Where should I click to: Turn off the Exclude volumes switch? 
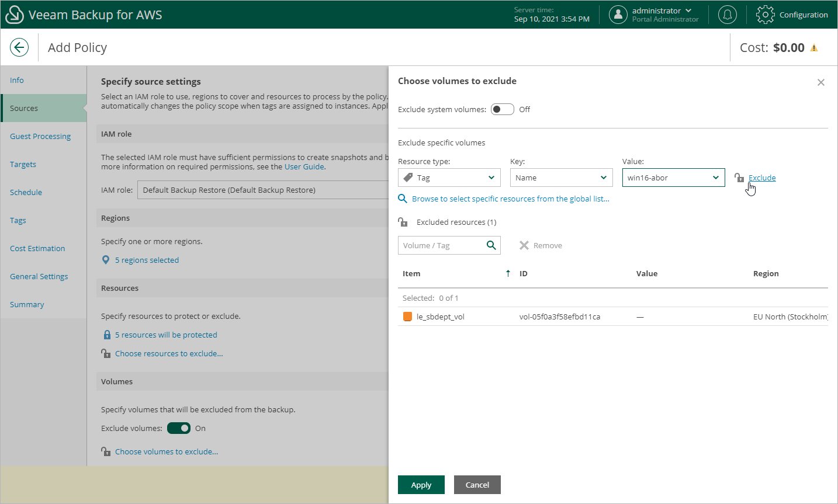pyautogui.click(x=179, y=428)
